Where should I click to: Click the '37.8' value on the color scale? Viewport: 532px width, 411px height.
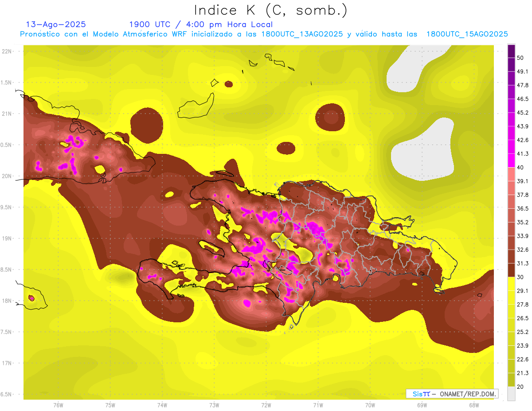523,195
